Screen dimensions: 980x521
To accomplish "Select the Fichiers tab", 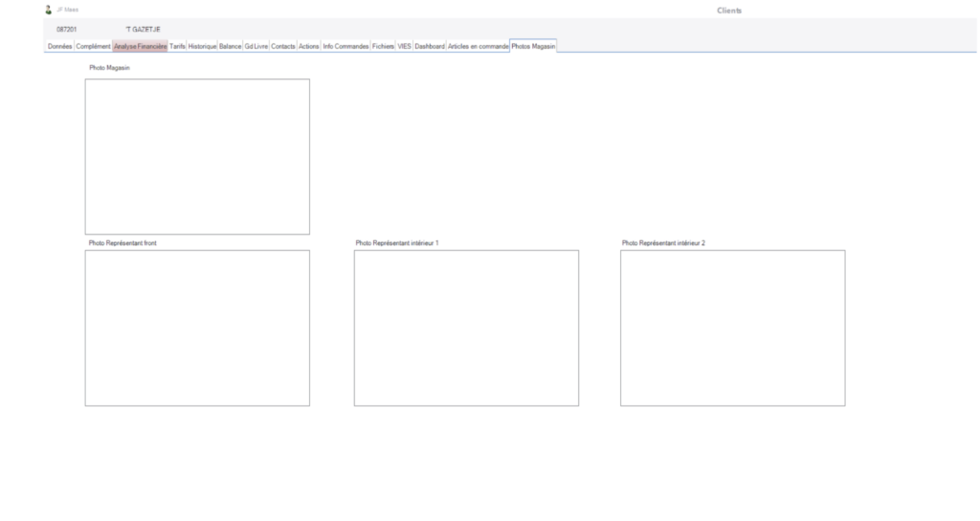I will [x=383, y=46].
